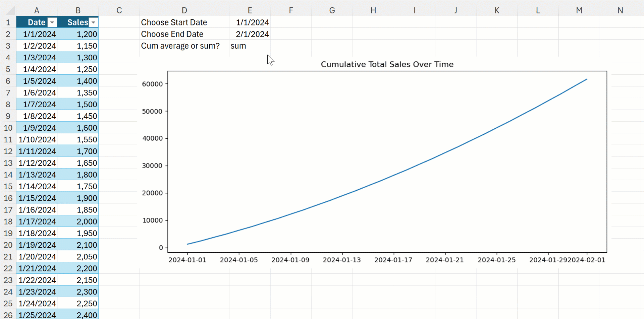Select the sales value 1,200 cell

click(78, 34)
